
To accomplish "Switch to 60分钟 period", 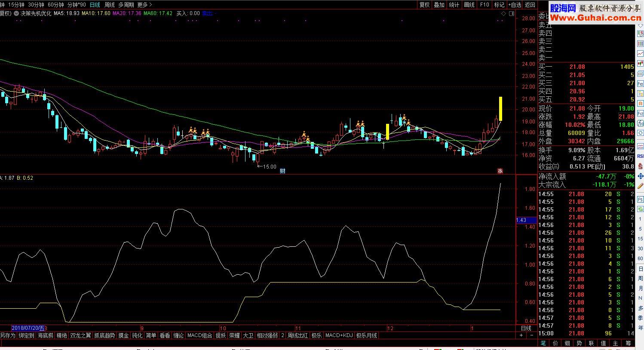I will click(x=56, y=5).
